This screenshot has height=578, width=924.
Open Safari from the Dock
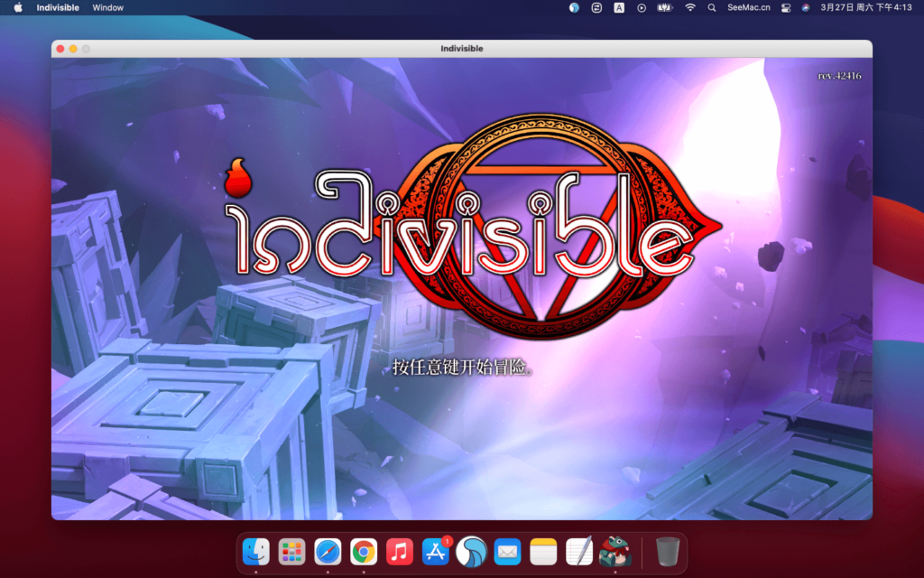[327, 551]
